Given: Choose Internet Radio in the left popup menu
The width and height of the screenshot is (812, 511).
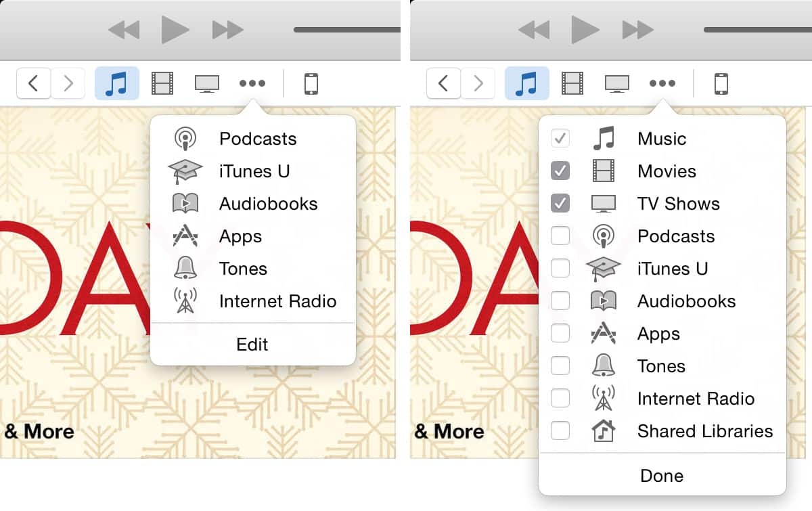Looking at the screenshot, I should pos(253,301).
